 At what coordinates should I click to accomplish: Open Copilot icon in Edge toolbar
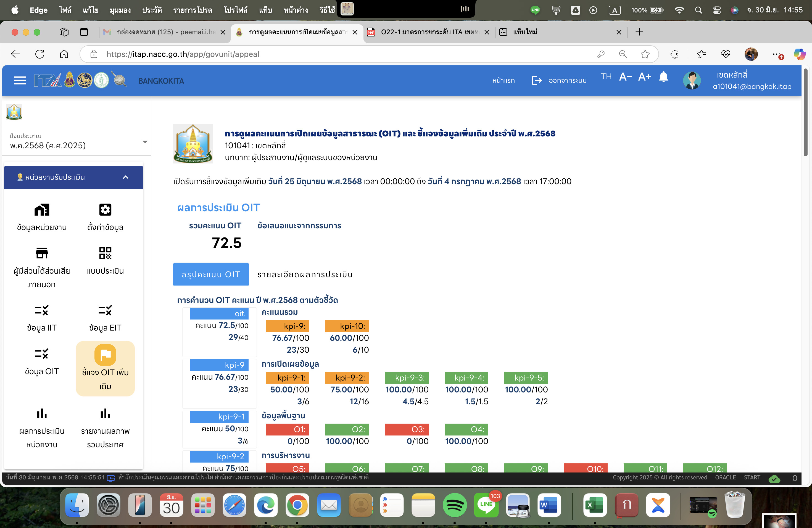[x=799, y=54]
